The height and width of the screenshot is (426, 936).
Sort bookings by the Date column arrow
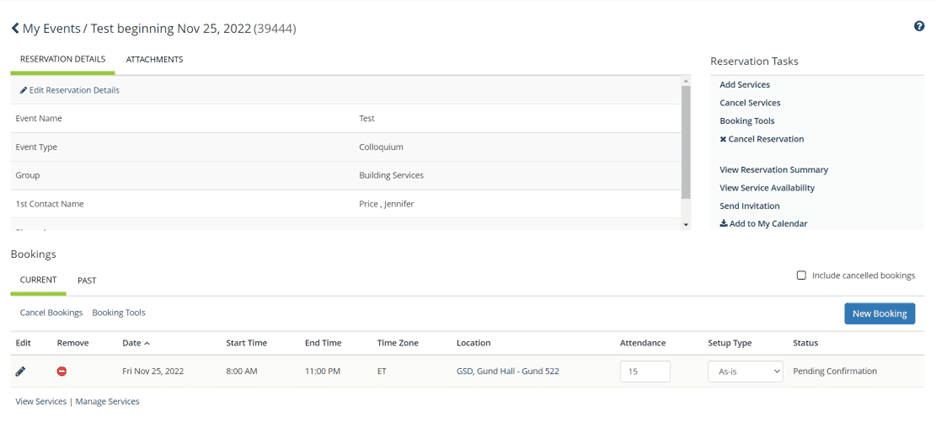(148, 343)
